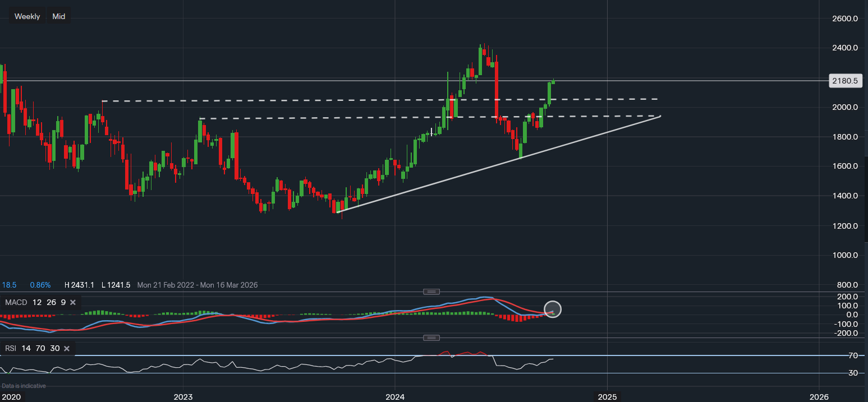Edit the MACD slow period value 26

coord(49,303)
